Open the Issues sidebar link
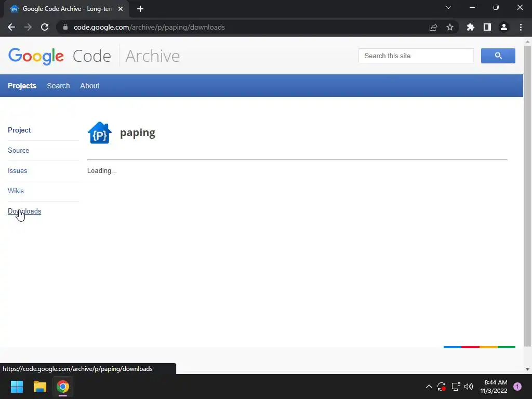Image resolution: width=532 pixels, height=399 pixels. (x=18, y=170)
